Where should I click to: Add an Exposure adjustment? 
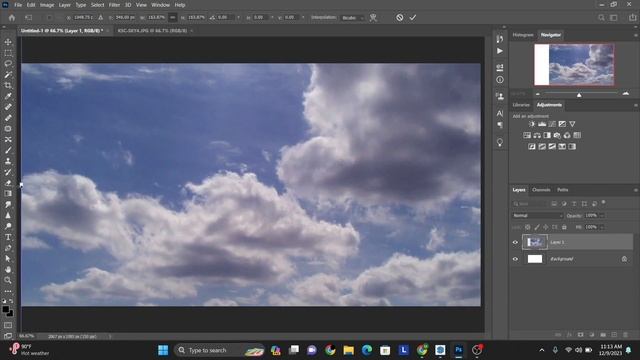click(562, 124)
